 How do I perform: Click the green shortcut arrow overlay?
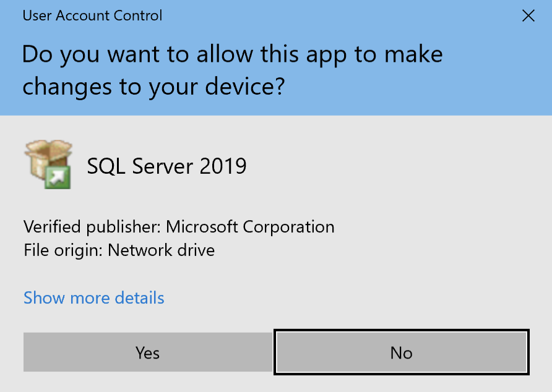[58, 177]
